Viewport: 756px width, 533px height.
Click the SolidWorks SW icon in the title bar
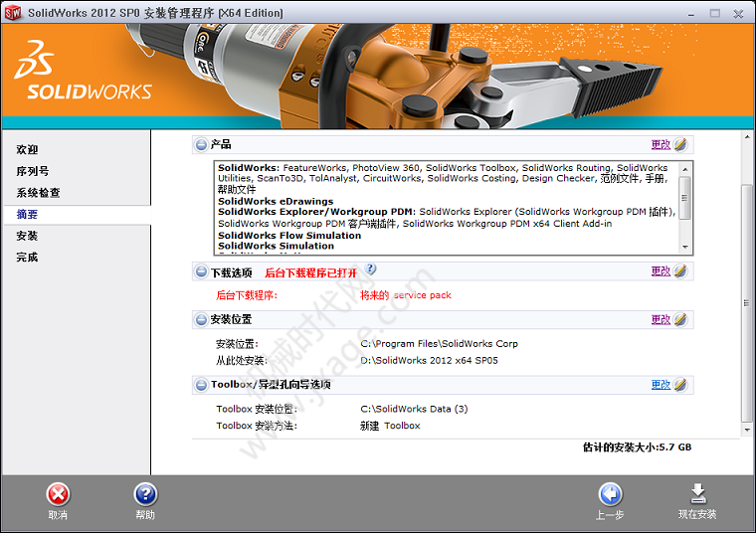tap(13, 13)
